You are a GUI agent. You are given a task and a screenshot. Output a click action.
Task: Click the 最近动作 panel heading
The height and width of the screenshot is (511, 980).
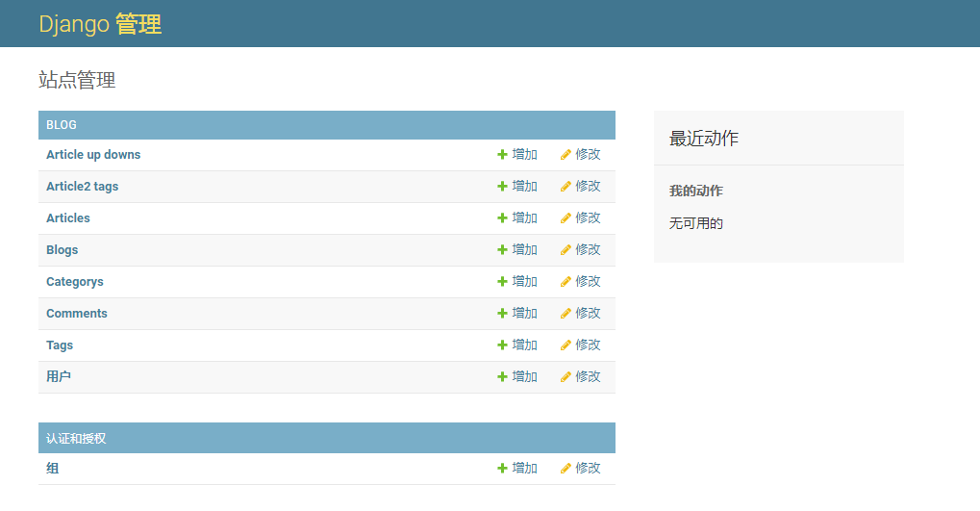[x=704, y=139]
